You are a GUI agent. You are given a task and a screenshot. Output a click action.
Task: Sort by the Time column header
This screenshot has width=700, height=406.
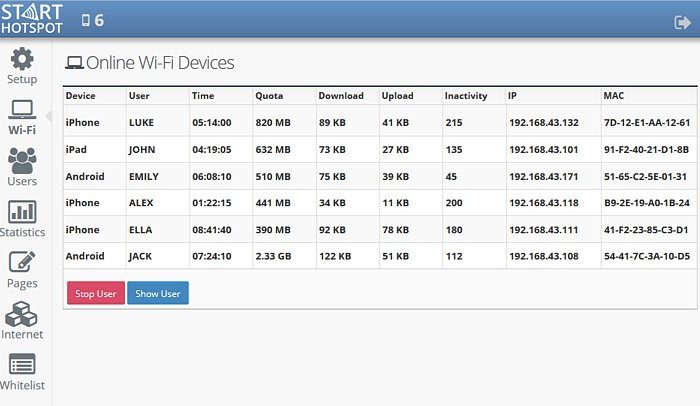[x=203, y=96]
